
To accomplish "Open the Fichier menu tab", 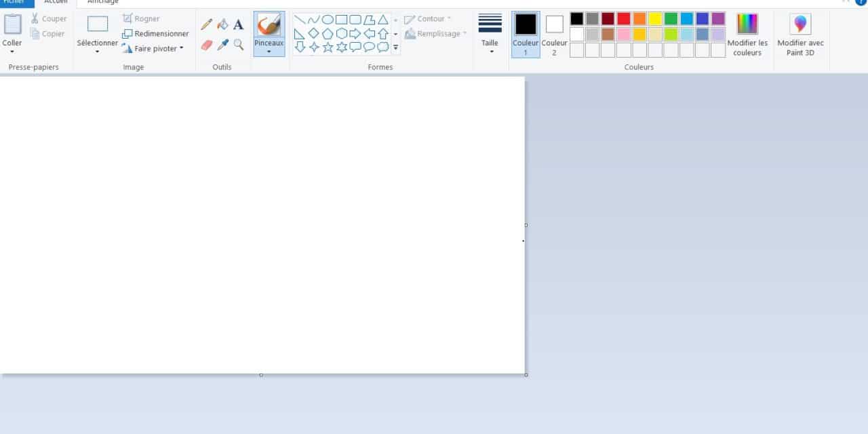I will click(15, 2).
